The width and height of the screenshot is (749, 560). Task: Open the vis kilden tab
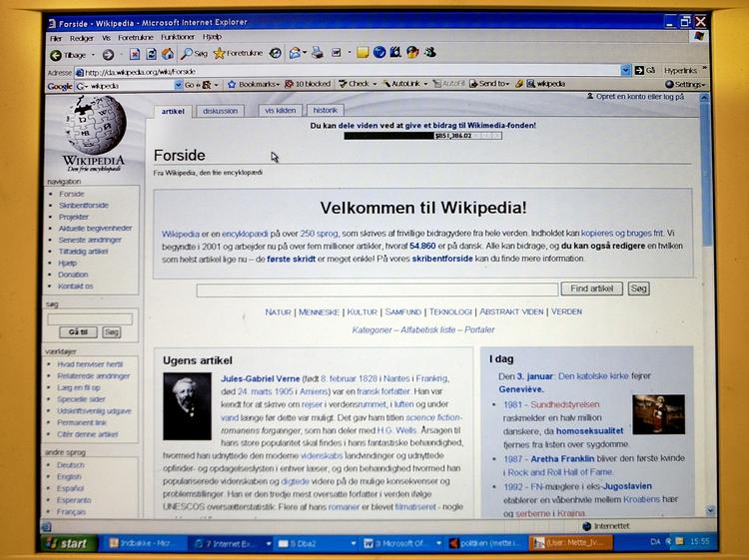(280, 110)
